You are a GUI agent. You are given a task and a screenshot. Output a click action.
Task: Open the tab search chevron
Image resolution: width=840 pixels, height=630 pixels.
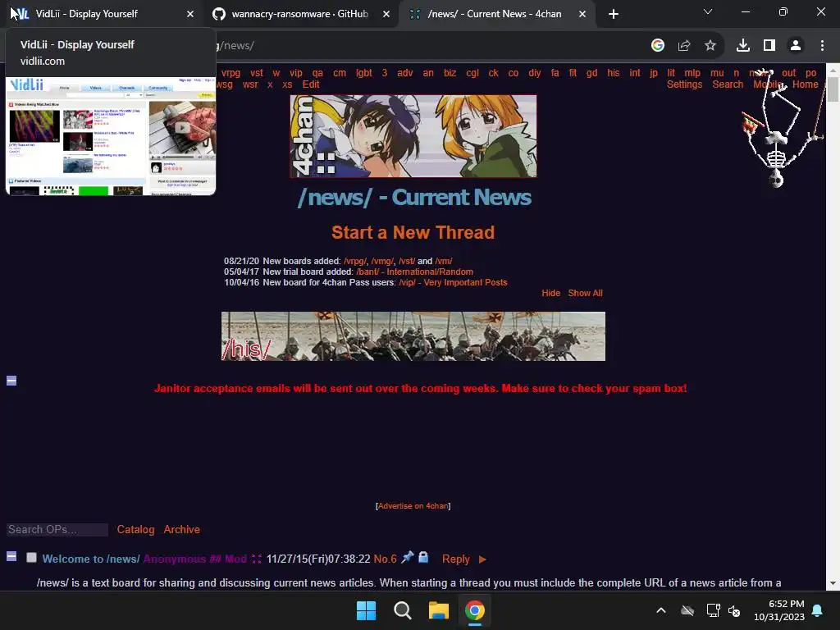pos(708,11)
